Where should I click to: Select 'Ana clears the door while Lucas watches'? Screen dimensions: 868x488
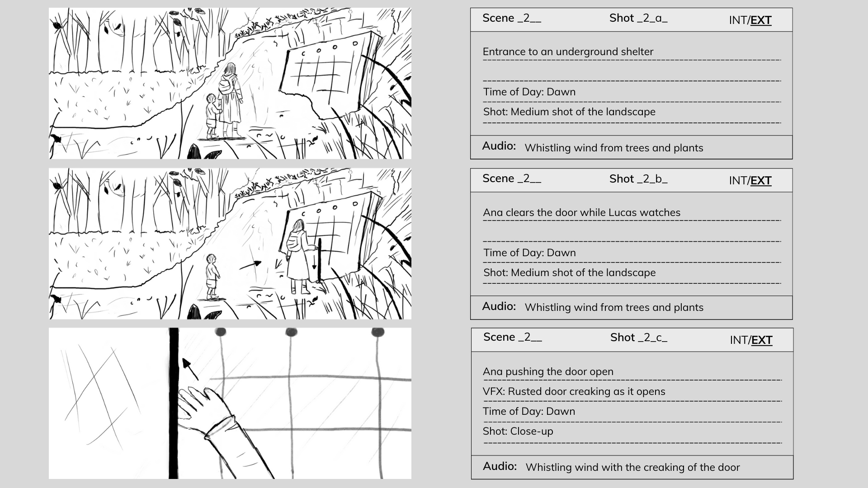tap(581, 212)
